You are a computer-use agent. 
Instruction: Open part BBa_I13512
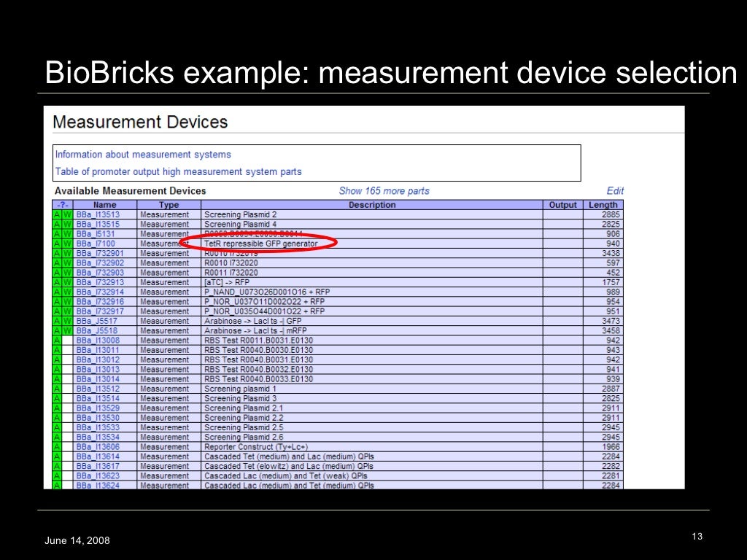pyautogui.click(x=98, y=389)
